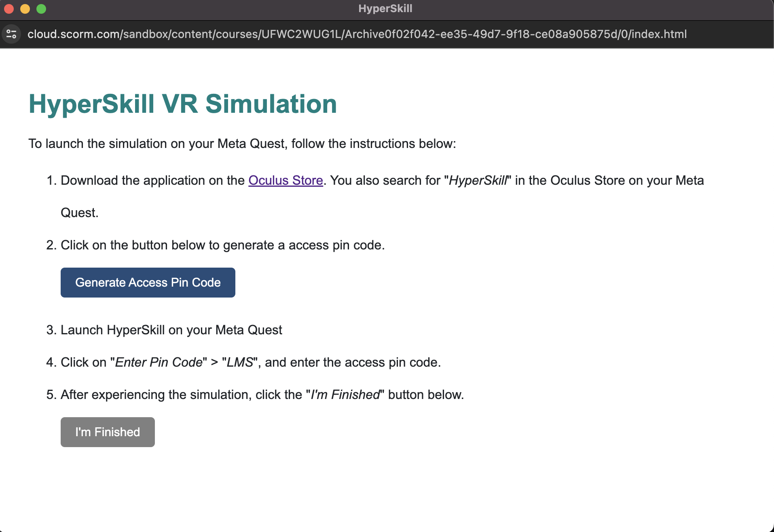The image size is (774, 532).
Task: Click the I'm Finished button
Action: click(x=108, y=432)
